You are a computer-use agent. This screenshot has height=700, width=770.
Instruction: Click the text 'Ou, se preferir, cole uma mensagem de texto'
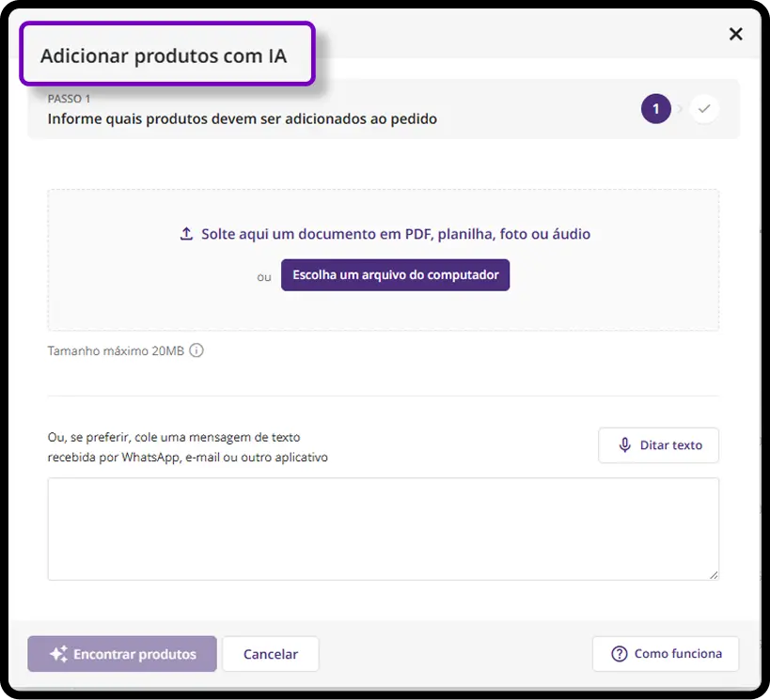coord(174,437)
